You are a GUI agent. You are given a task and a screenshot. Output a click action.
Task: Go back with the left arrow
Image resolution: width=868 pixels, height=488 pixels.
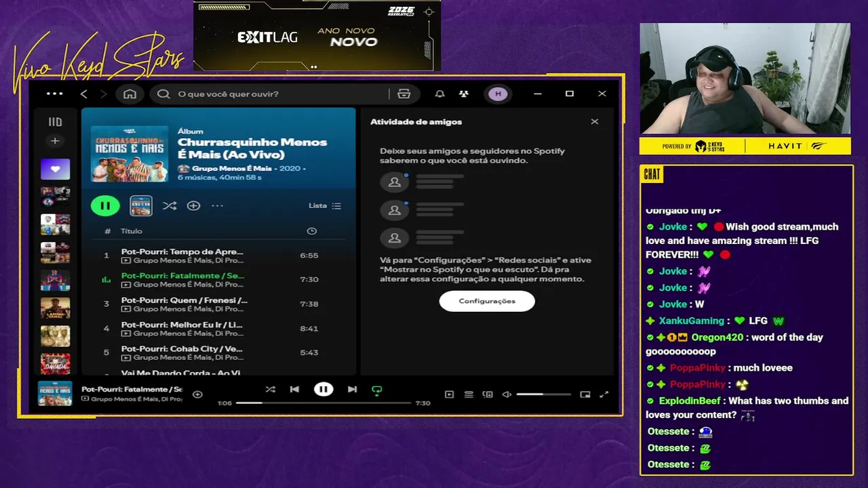(84, 94)
